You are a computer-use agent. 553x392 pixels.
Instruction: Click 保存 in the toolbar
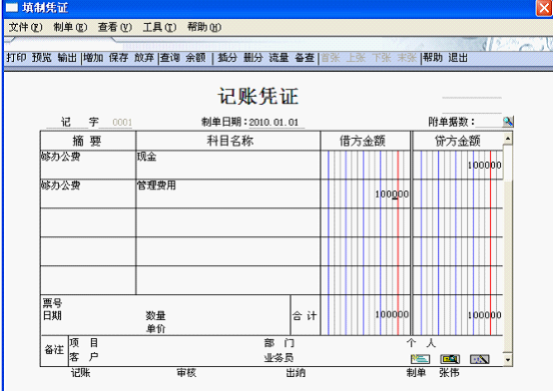(x=118, y=58)
